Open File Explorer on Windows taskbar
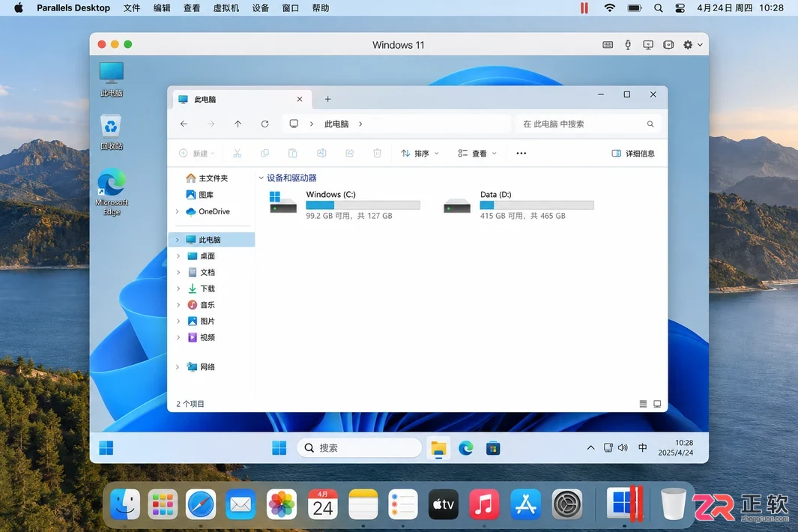The height and width of the screenshot is (532, 798). click(438, 448)
